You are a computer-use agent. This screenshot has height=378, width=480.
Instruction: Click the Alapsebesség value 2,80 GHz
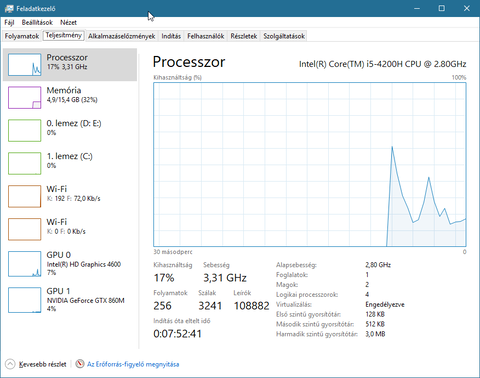(x=378, y=265)
